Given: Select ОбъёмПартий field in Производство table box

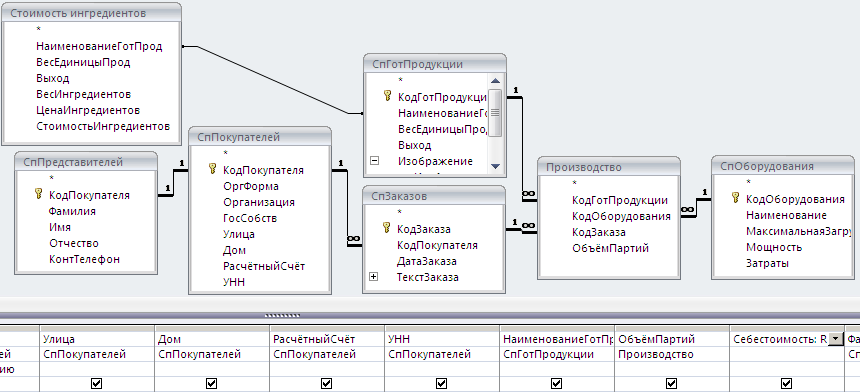Looking at the screenshot, I should pos(610,248).
